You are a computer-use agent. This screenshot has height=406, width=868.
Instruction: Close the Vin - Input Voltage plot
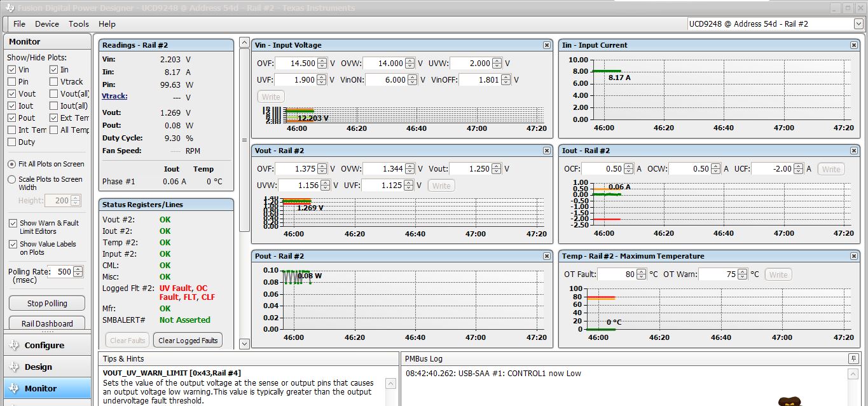coord(547,45)
